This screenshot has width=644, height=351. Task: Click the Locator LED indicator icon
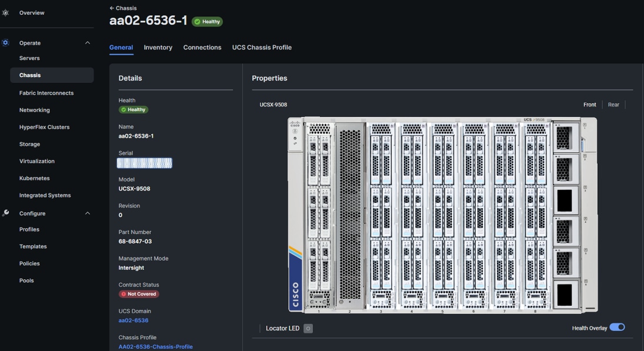click(x=308, y=329)
